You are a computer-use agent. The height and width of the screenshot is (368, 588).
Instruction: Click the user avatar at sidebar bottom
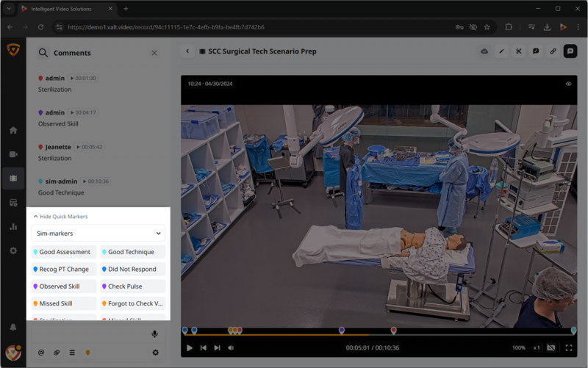[x=13, y=353]
